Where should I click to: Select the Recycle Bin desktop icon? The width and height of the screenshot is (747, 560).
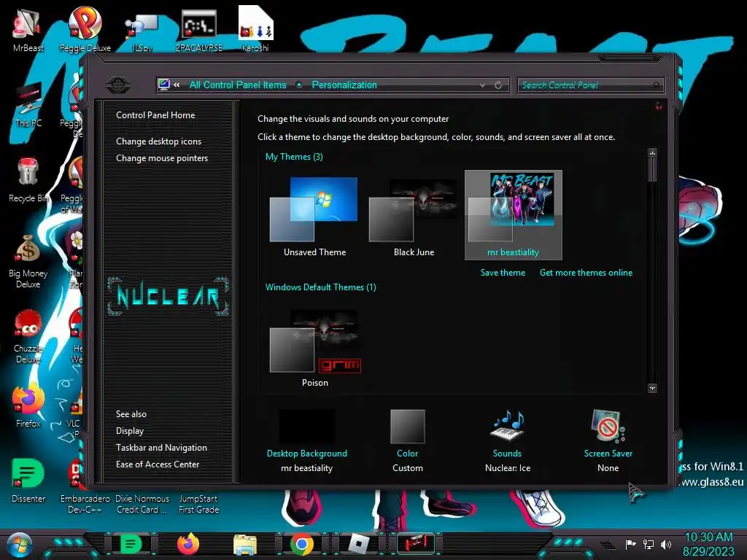pos(28,180)
